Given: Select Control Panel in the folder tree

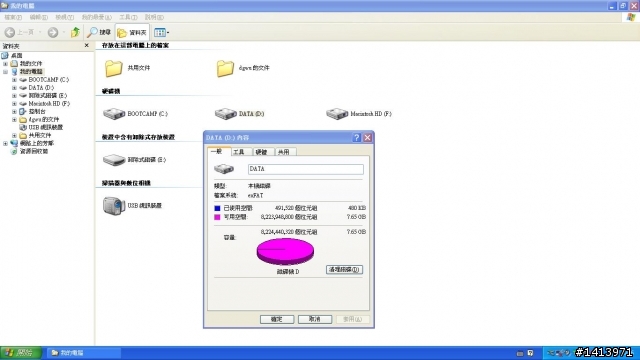Looking at the screenshot, I should pyautogui.click(x=37, y=111).
